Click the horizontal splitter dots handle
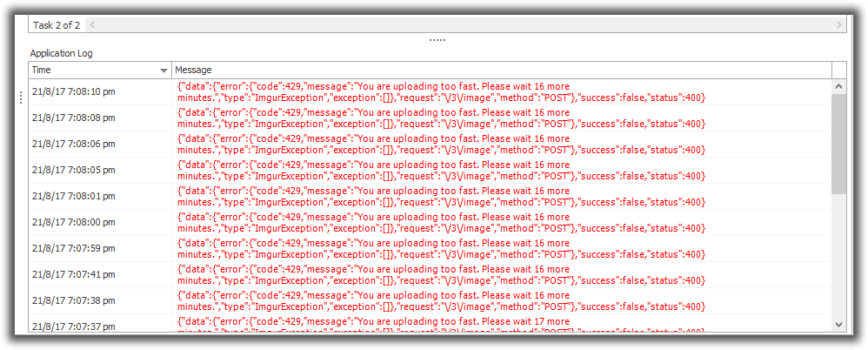The image size is (868, 350). (x=437, y=40)
